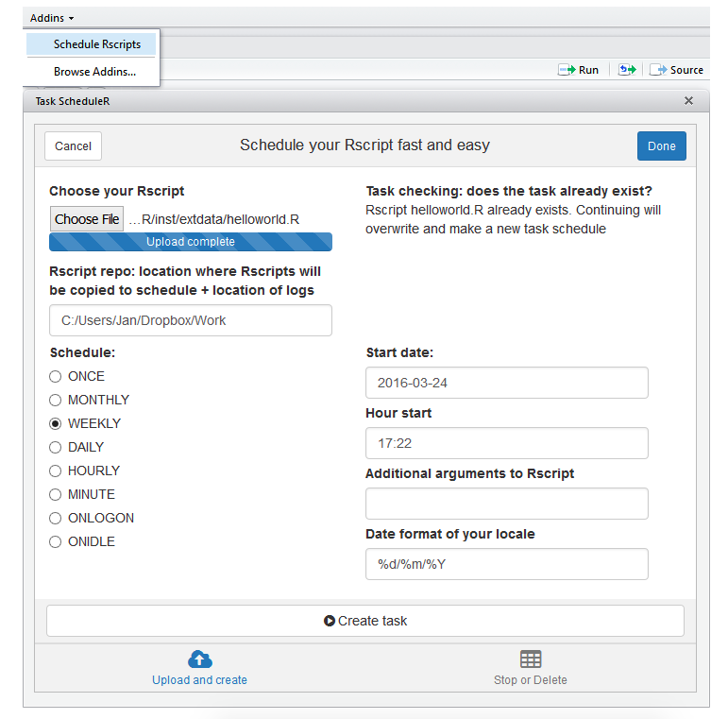Expand the Addins dropdown menu
This screenshot has height=719, width=728.
(52, 18)
